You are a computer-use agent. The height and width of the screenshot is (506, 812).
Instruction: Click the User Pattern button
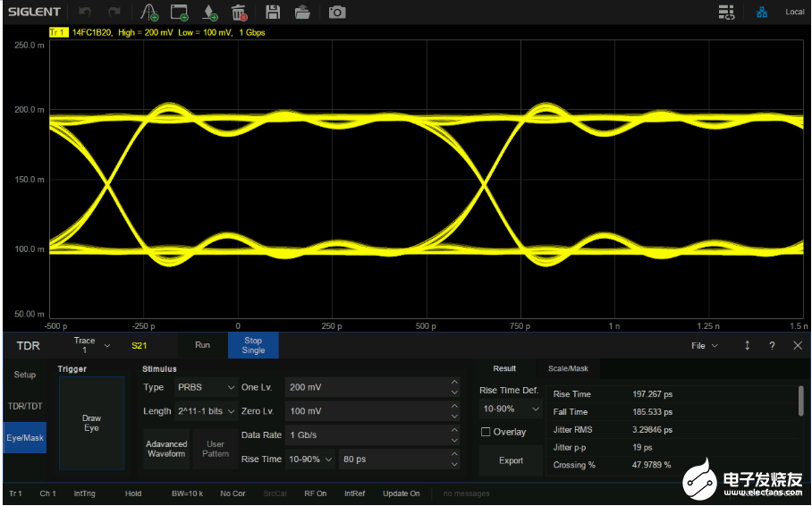216,449
